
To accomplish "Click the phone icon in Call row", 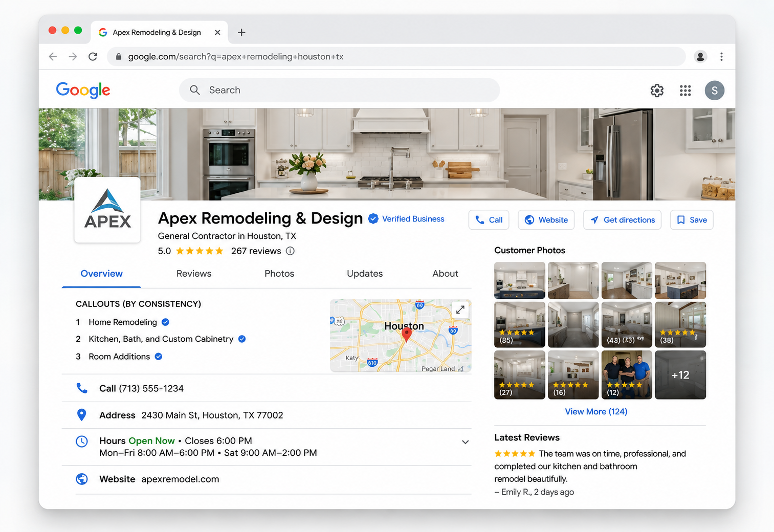I will coord(82,388).
